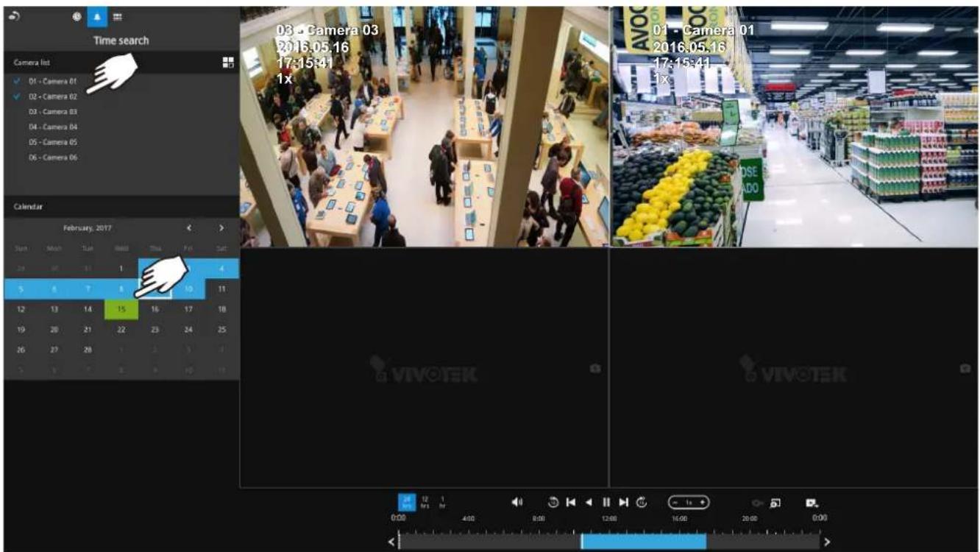Select February 19 in the calendar

pyautogui.click(x=21, y=330)
